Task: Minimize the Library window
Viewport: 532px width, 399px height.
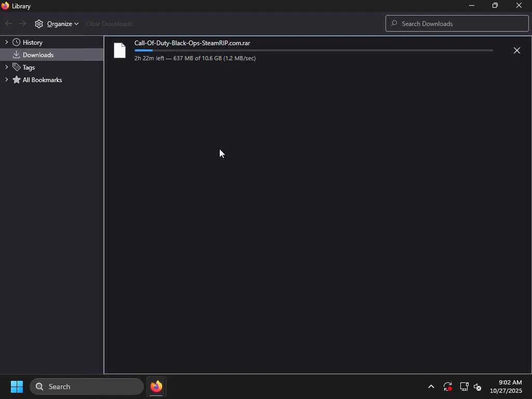Action: pyautogui.click(x=471, y=5)
